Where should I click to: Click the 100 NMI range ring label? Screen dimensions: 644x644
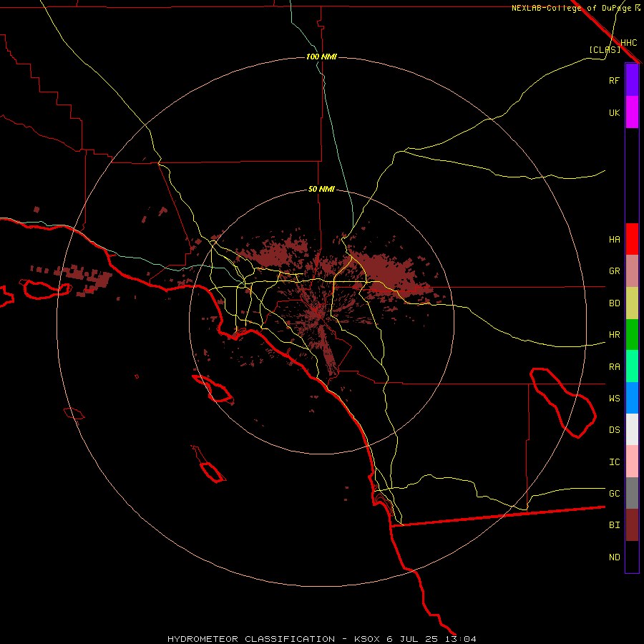click(321, 57)
